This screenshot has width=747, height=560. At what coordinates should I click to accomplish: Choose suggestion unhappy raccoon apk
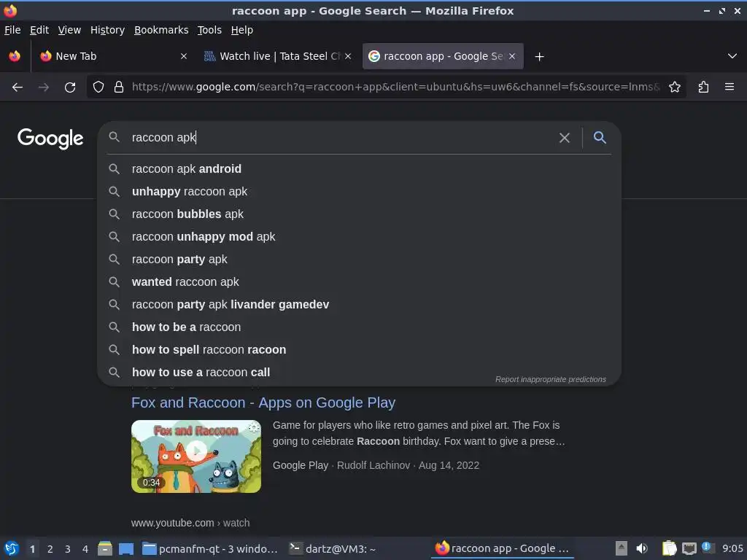click(x=359, y=192)
